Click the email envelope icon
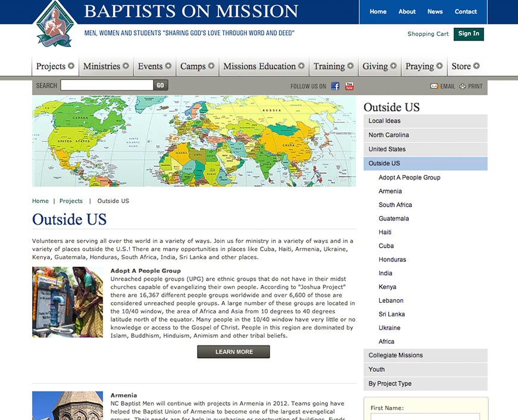Viewport: 518px width, 420px height. 434,86
